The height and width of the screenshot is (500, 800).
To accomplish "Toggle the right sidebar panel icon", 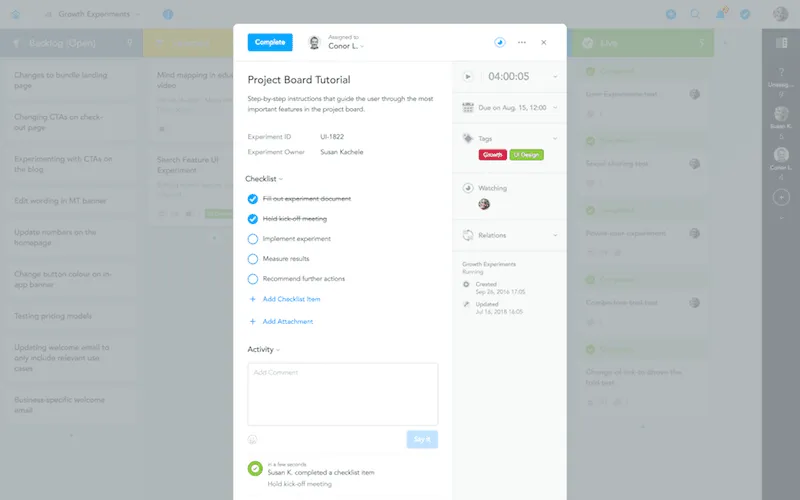I will click(781, 43).
